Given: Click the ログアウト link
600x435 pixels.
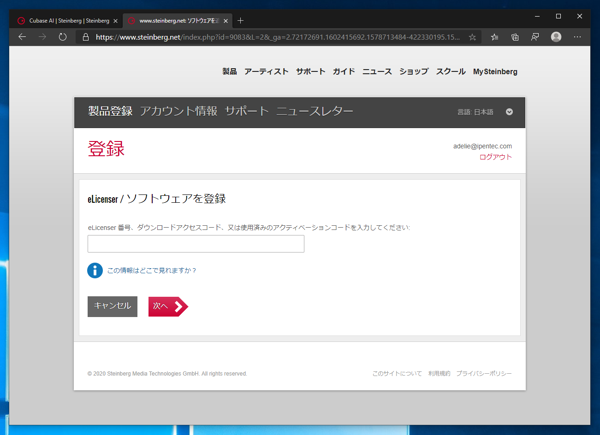Looking at the screenshot, I should 496,157.
